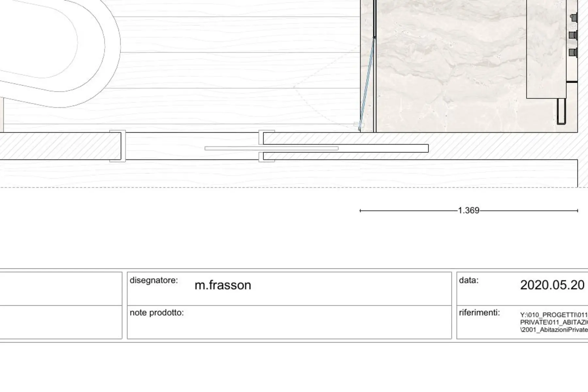Click the 1.369 dimension label
The height and width of the screenshot is (392, 588).
coord(468,210)
